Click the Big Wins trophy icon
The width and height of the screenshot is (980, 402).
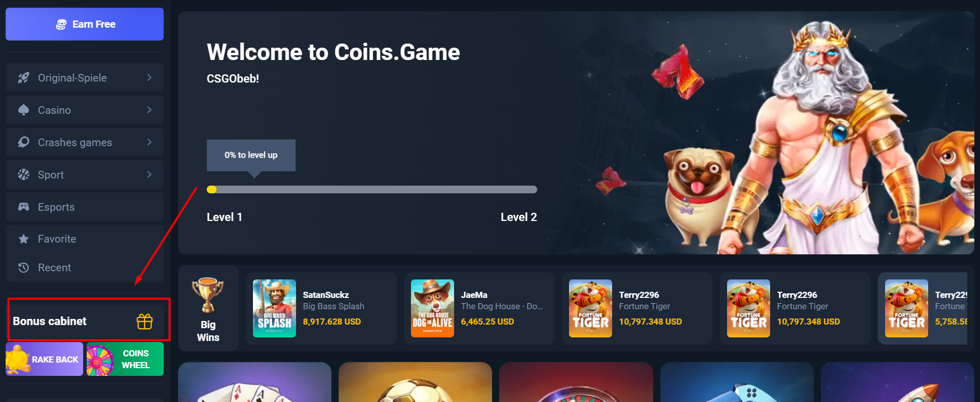coord(208,294)
